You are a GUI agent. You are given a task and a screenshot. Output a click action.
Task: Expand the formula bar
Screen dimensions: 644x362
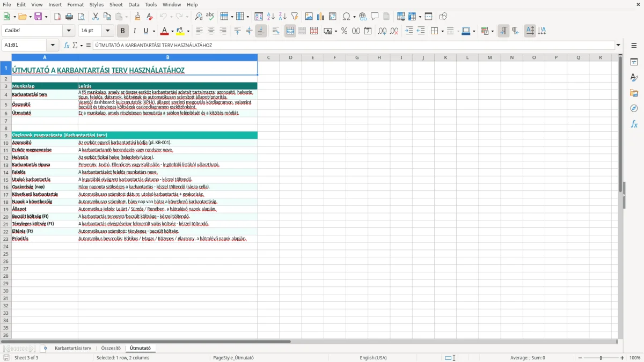coord(618,46)
